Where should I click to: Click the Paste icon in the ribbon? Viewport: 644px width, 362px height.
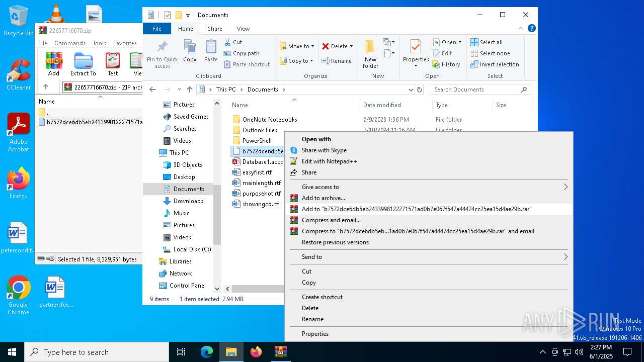[x=211, y=51]
